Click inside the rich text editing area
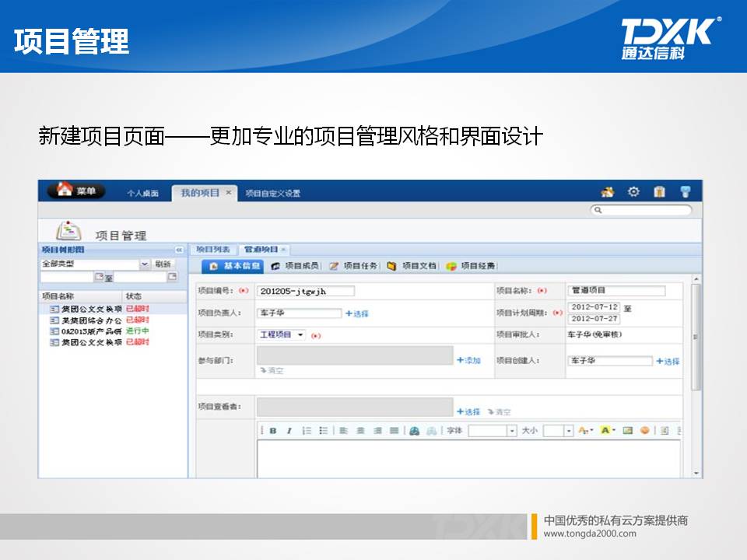 [x=468, y=459]
